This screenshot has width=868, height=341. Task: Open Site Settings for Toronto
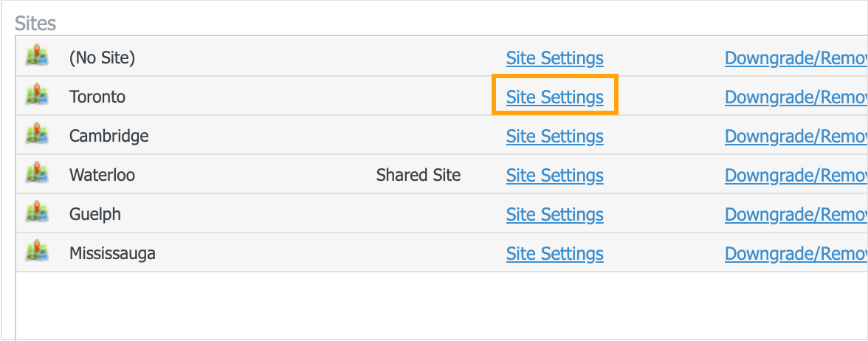(x=554, y=97)
